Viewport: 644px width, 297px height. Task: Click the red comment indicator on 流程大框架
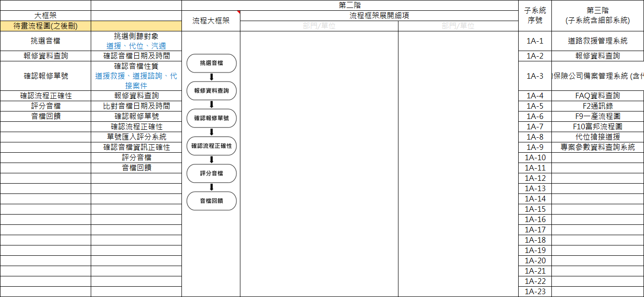238,12
